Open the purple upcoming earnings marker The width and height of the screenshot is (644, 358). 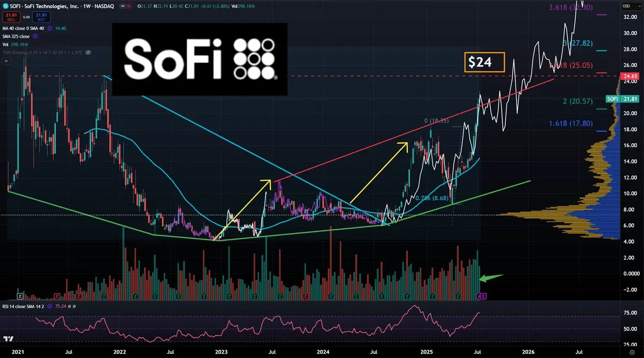[484, 296]
